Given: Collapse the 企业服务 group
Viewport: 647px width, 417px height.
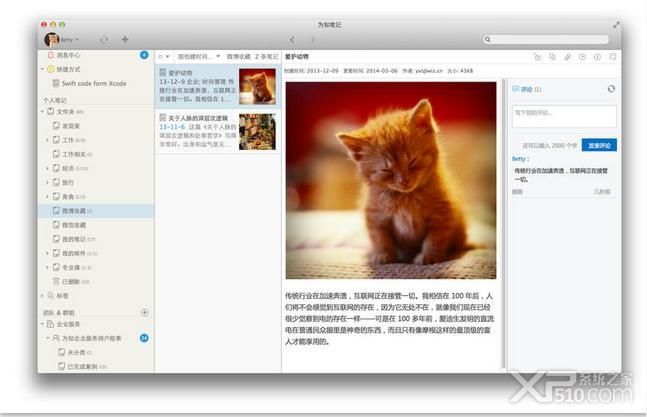Looking at the screenshot, I should coord(42,324).
